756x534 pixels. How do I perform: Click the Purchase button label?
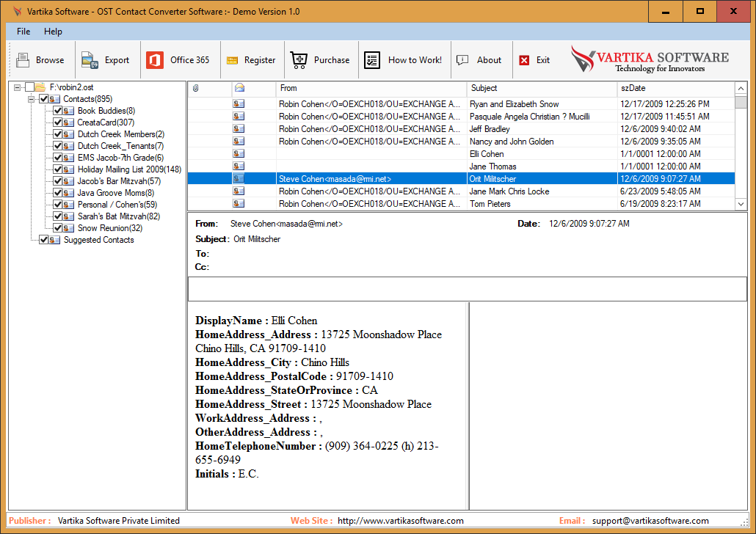click(x=332, y=60)
